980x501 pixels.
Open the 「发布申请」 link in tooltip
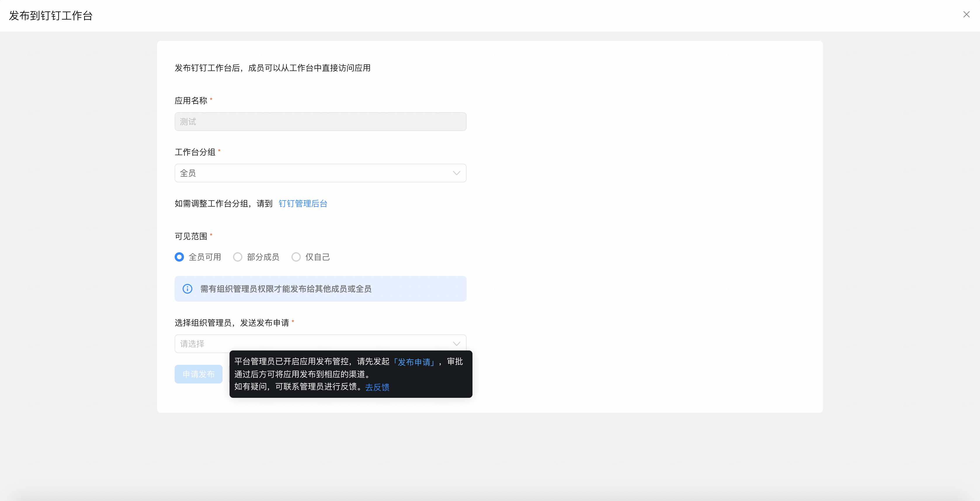pyautogui.click(x=414, y=362)
